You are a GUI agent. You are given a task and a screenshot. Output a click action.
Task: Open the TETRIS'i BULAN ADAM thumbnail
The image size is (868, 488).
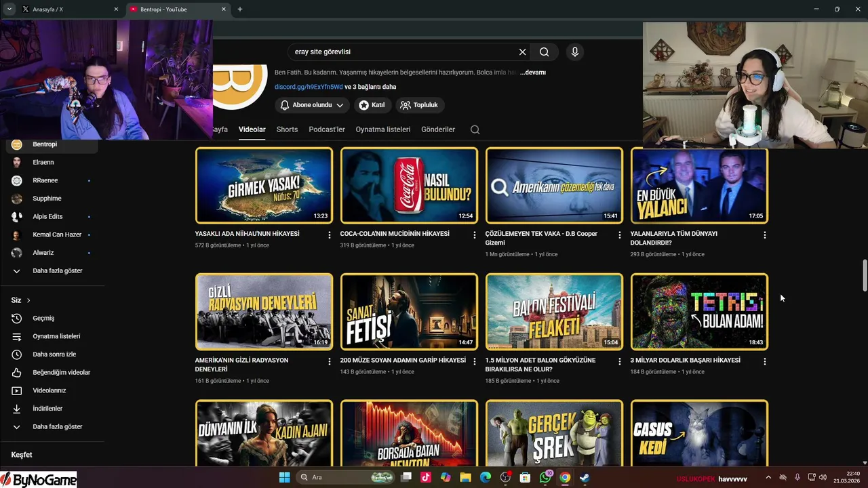(699, 312)
